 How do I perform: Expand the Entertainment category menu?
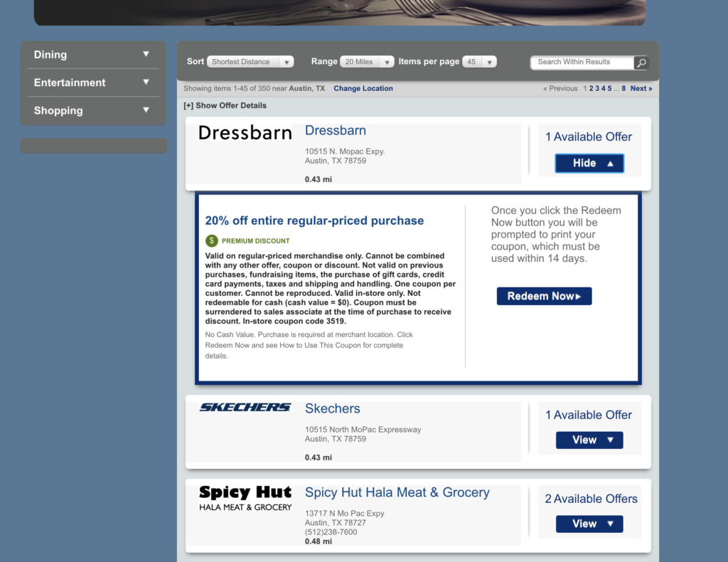click(x=92, y=83)
